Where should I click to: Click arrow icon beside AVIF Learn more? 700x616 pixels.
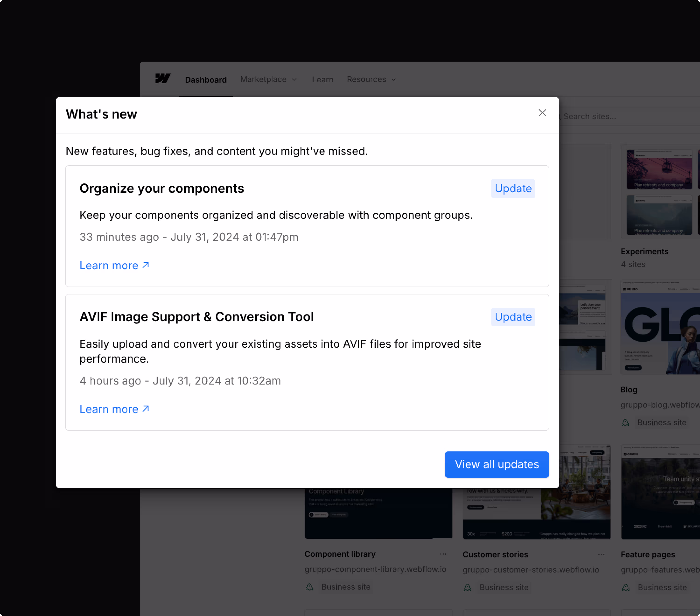[x=146, y=409]
